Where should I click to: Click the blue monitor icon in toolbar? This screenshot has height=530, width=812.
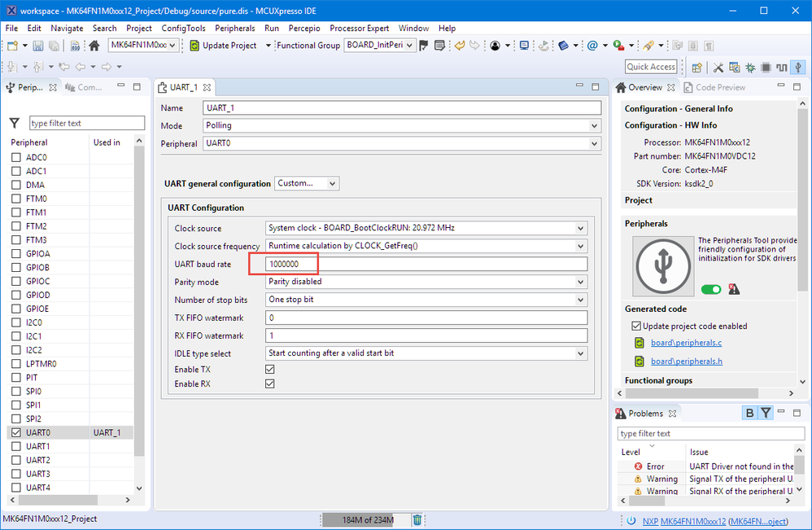(x=524, y=46)
